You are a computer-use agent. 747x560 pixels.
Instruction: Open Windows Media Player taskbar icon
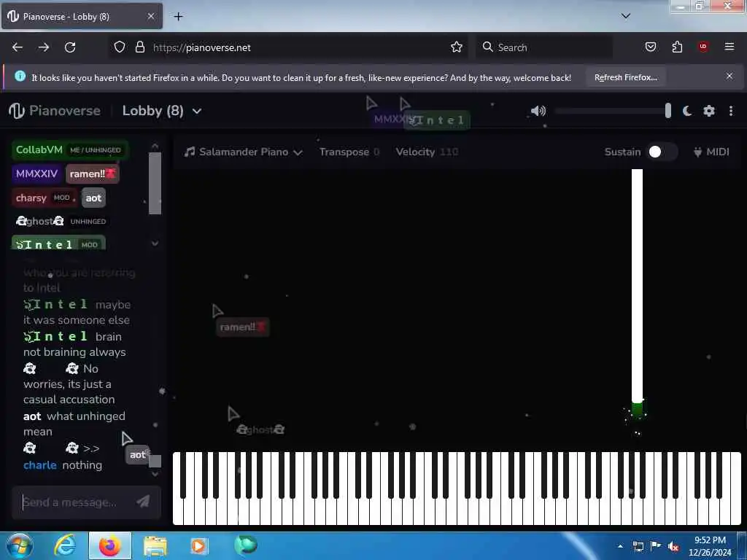click(198, 546)
